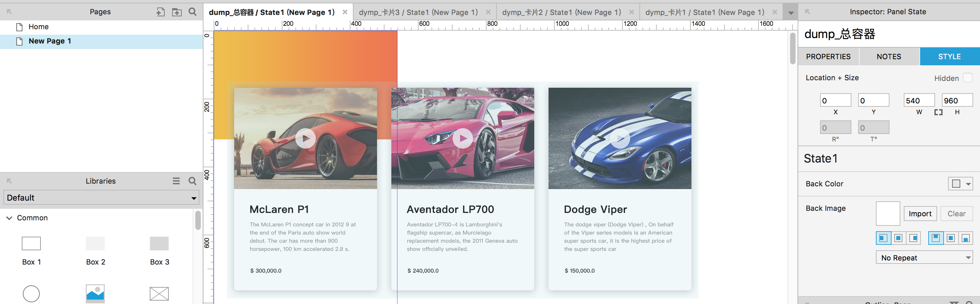Align back image horizontally right

[x=913, y=238]
